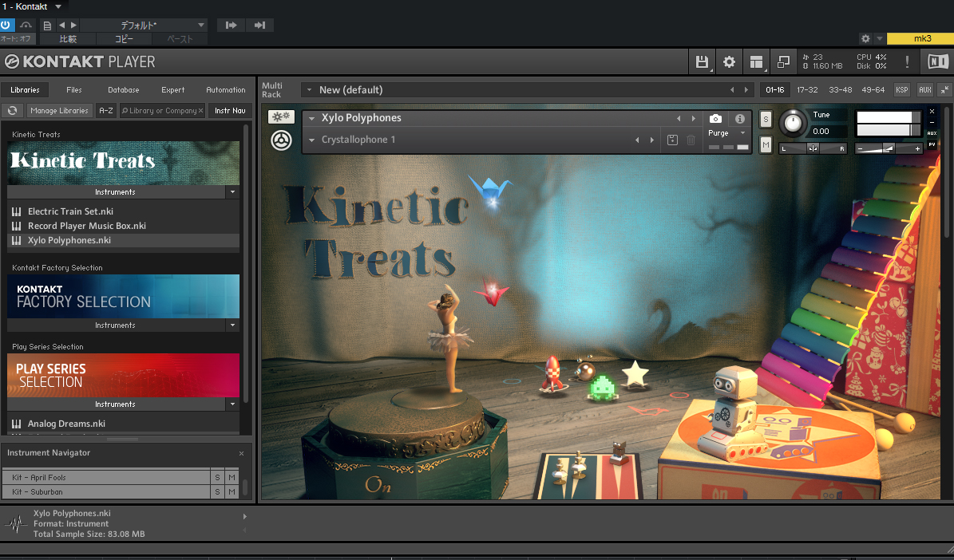This screenshot has height=560, width=954.
Task: Toggle plugin power bypass button
Action: click(x=6, y=25)
